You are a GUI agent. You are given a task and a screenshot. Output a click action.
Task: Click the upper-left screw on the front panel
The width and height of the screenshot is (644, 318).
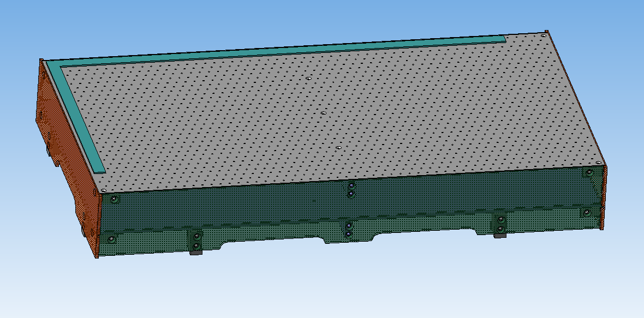(x=114, y=200)
